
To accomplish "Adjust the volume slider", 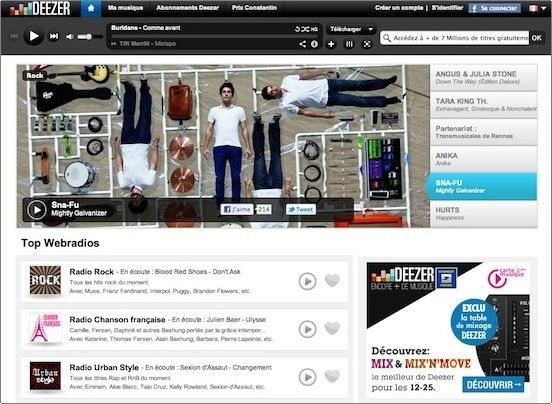I will (x=89, y=37).
